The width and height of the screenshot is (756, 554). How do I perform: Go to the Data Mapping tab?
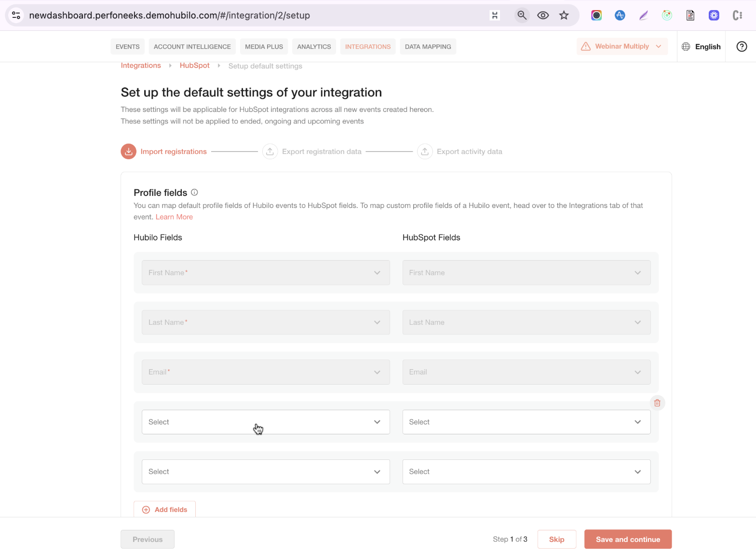(x=428, y=47)
